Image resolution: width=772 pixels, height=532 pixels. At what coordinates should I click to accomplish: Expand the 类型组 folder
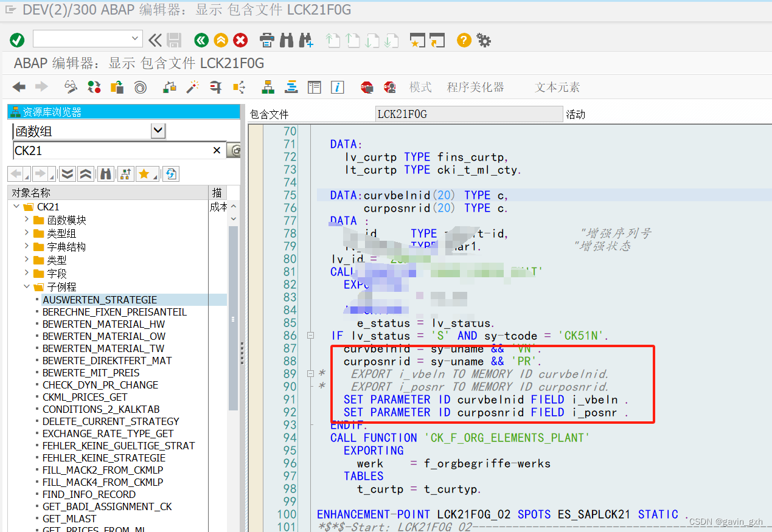(26, 233)
